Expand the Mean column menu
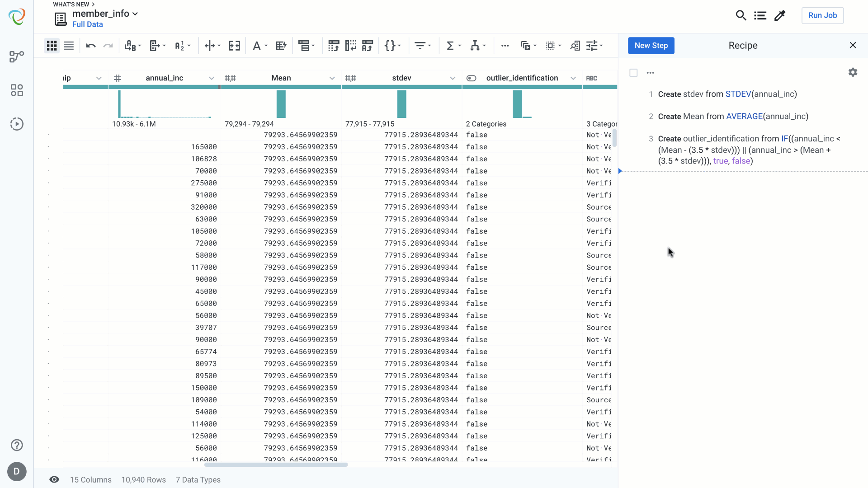 (x=332, y=78)
